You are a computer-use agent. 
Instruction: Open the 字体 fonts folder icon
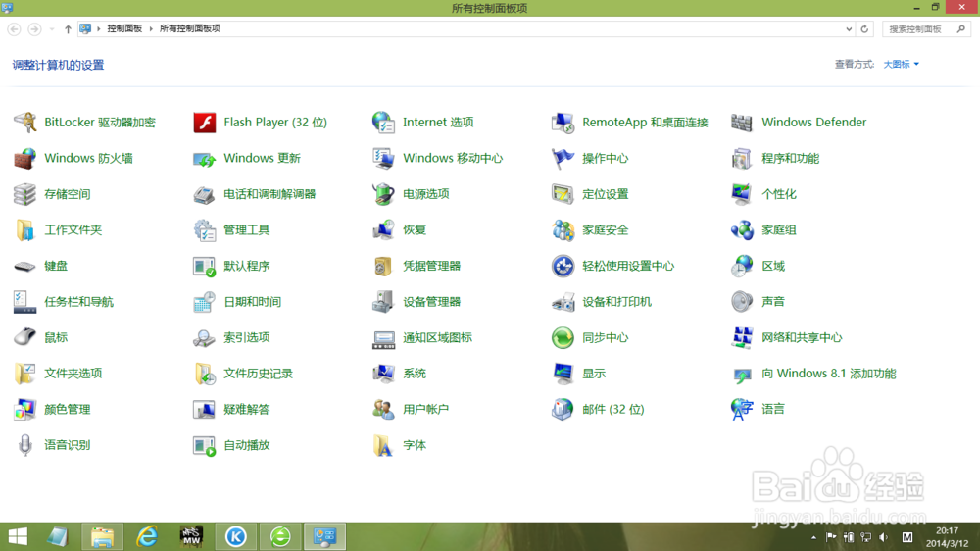pyautogui.click(x=383, y=445)
